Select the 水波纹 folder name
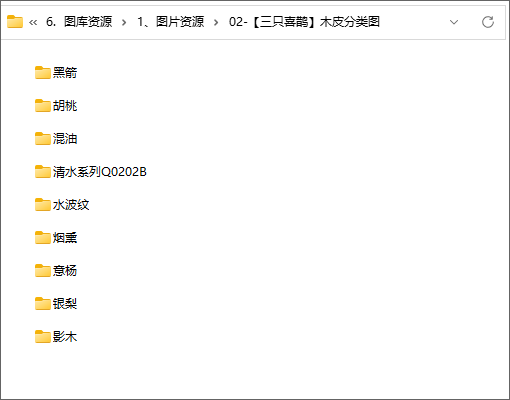Viewport: 510px width, 400px height. point(71,205)
